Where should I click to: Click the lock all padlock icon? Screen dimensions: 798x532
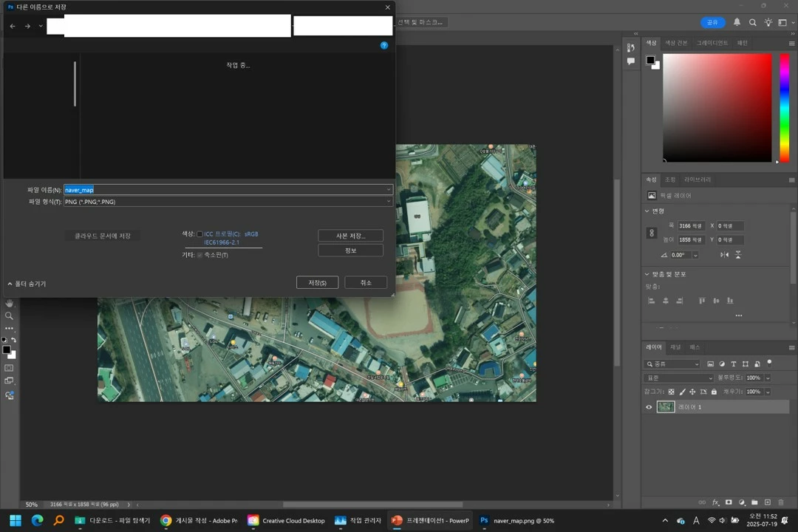coord(714,392)
